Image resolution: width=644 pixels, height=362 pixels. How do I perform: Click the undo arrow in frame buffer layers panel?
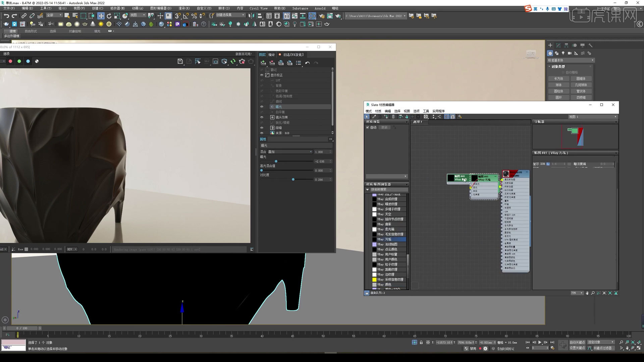[x=307, y=63]
